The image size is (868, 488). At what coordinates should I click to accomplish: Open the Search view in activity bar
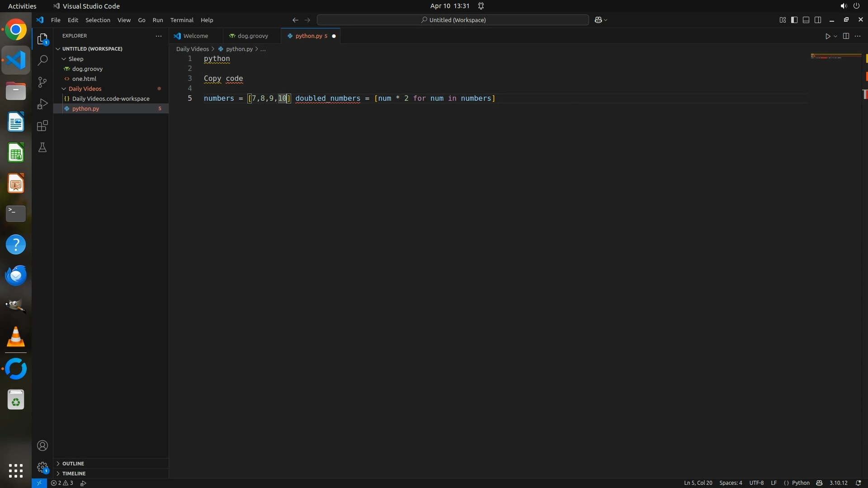click(x=42, y=60)
